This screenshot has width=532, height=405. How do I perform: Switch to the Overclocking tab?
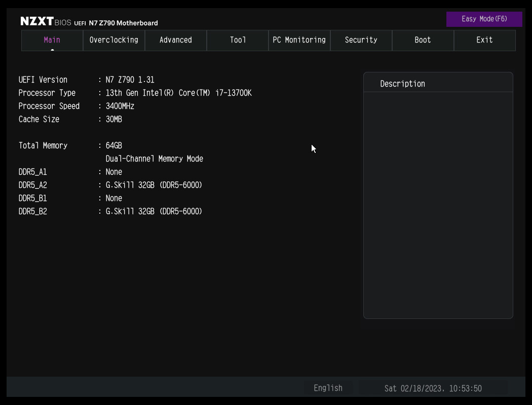pos(113,40)
